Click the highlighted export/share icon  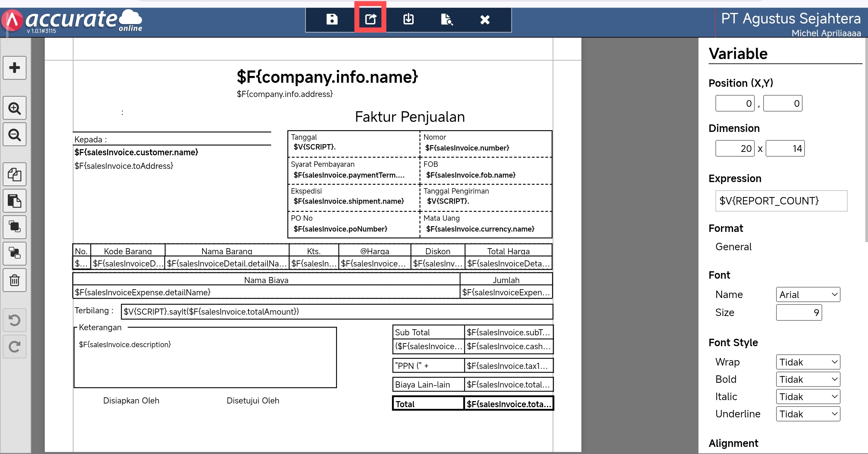pos(370,19)
